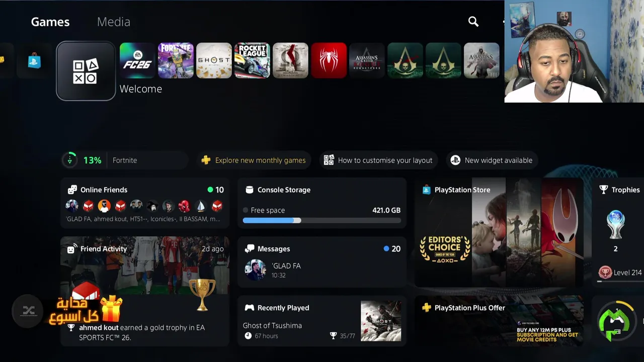
Task: Open 'GLAD FA message avatar
Action: click(255, 270)
